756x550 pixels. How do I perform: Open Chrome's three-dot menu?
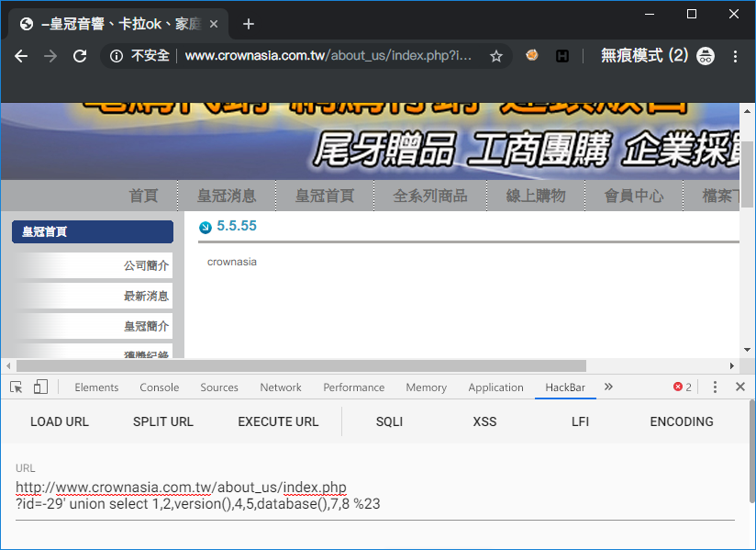(735, 56)
